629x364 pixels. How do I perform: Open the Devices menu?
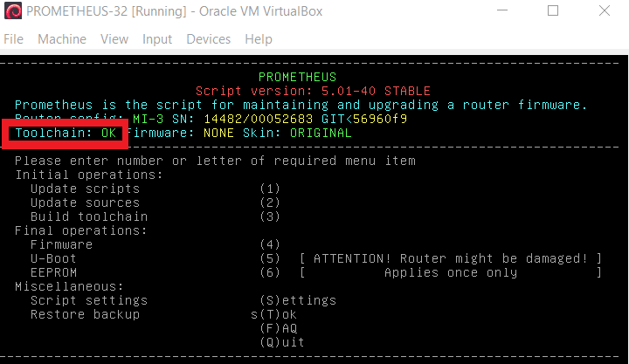[209, 39]
